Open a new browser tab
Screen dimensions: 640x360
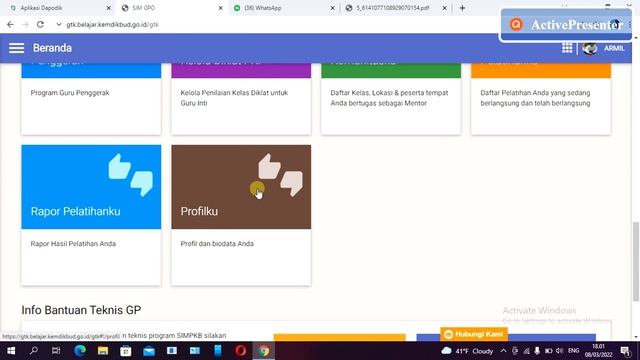click(x=462, y=8)
